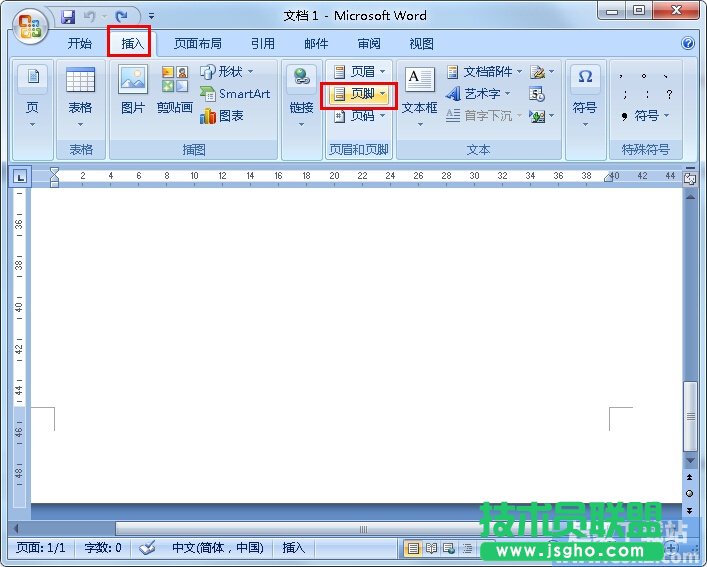Image resolution: width=707 pixels, height=567 pixels.
Task: Open the 艺术字 WordArt gallery
Action: pyautogui.click(x=478, y=94)
